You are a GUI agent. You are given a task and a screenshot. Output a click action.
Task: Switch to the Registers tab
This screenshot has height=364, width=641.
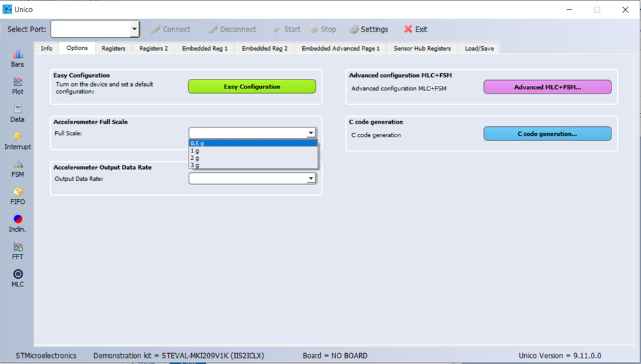click(114, 48)
